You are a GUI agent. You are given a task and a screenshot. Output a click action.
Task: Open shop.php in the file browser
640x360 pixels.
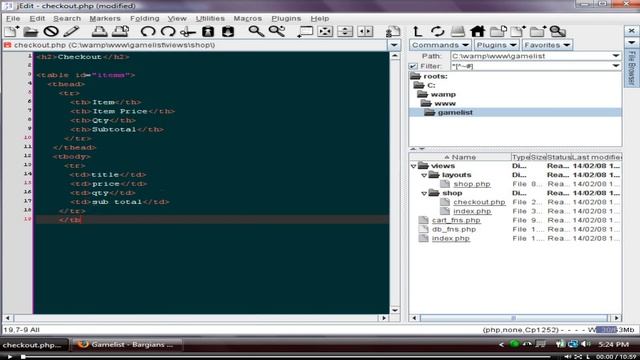(x=472, y=184)
